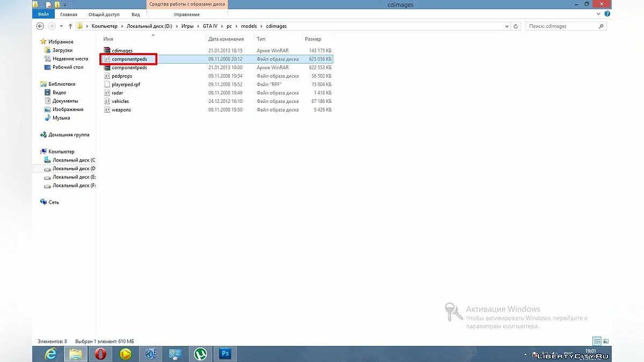Click the Back navigation arrow

pyautogui.click(x=40, y=26)
